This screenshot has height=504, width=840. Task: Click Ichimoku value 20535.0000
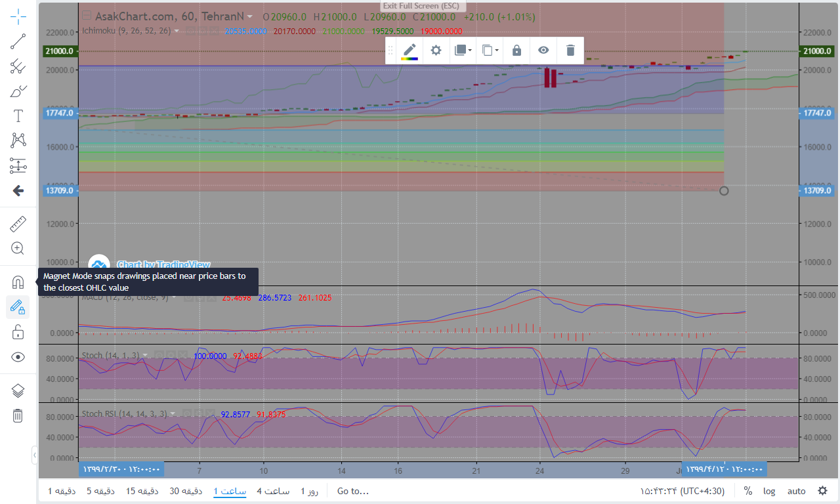tap(246, 31)
